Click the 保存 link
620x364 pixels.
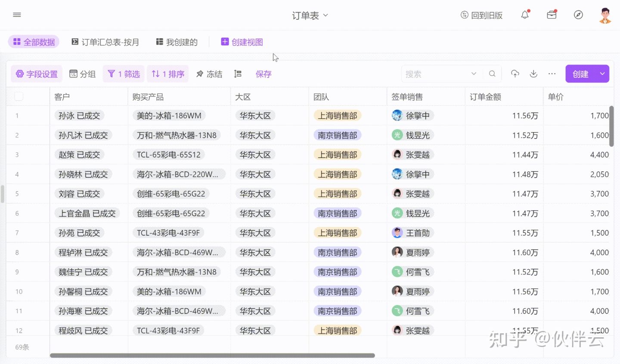pyautogui.click(x=263, y=74)
